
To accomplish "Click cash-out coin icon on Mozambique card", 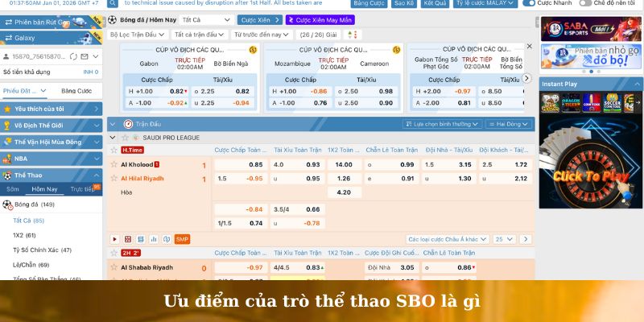I will (x=396, y=50).
